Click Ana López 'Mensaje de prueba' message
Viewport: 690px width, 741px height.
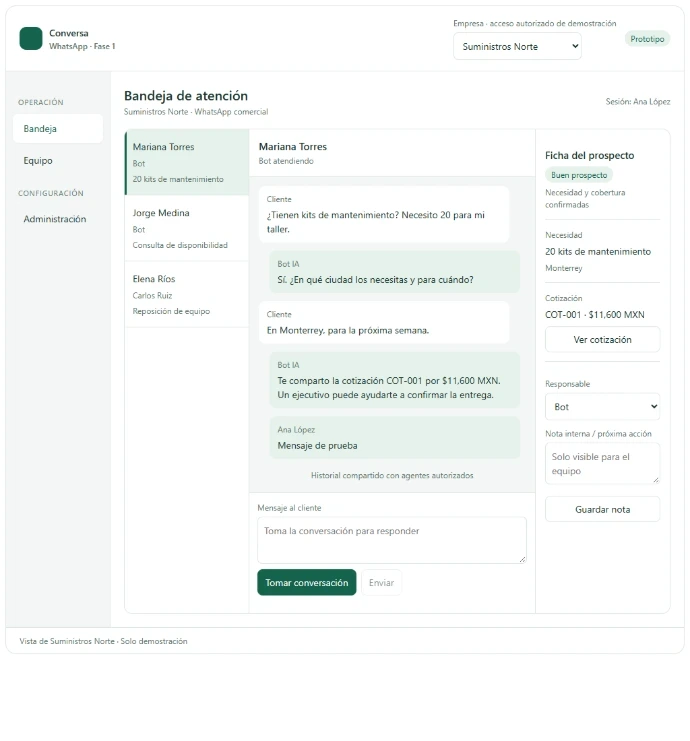point(395,438)
